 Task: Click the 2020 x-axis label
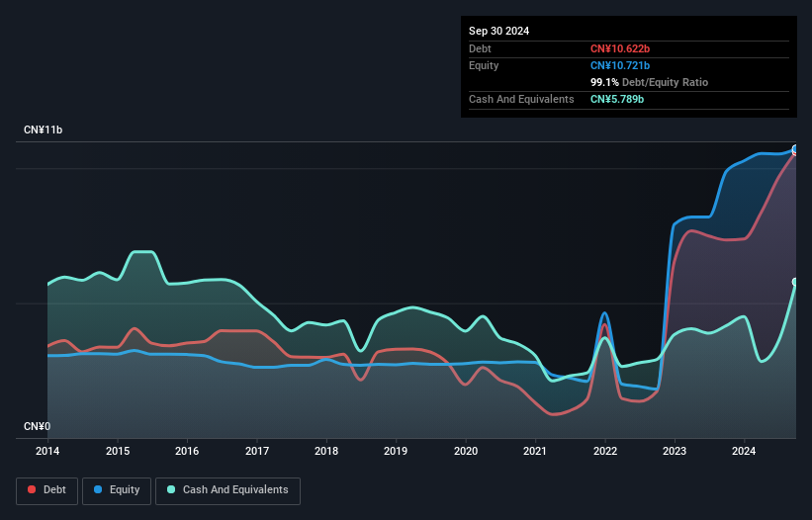(466, 451)
